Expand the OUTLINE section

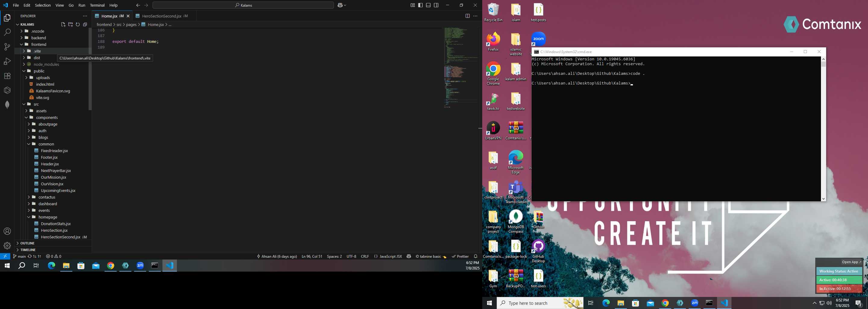point(53,243)
